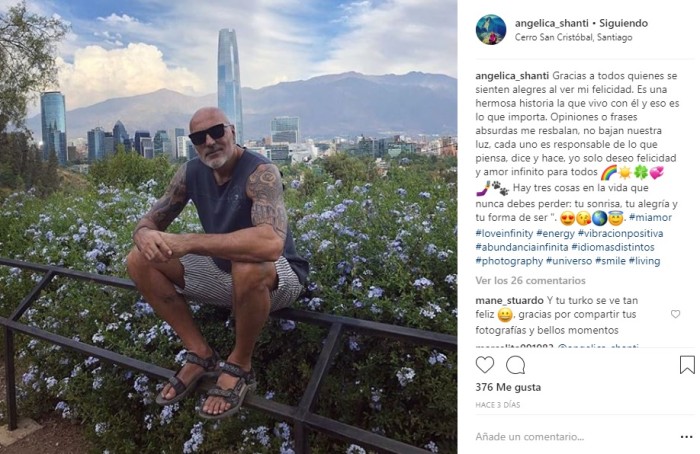This screenshot has height=454, width=700.
Task: Open angelica_shanti's profile picture
Action: [491, 29]
